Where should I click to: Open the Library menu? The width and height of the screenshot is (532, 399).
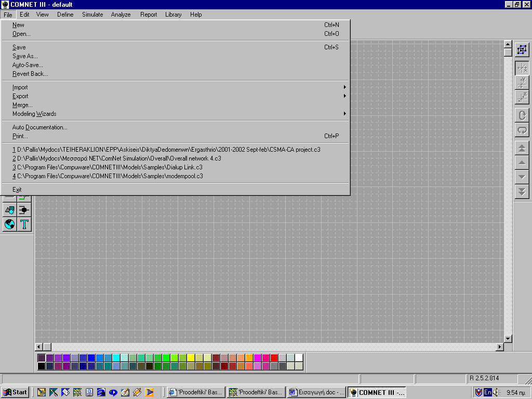coord(173,15)
